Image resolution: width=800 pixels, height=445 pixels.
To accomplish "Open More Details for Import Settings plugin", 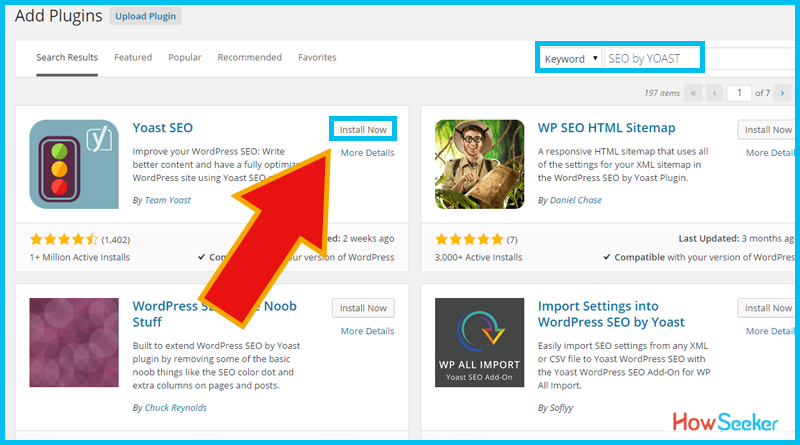I will pos(770,331).
